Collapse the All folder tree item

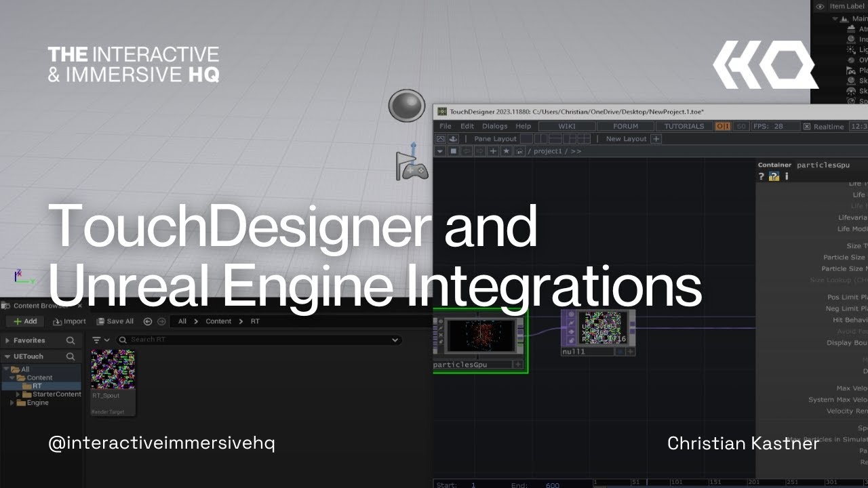click(6, 369)
